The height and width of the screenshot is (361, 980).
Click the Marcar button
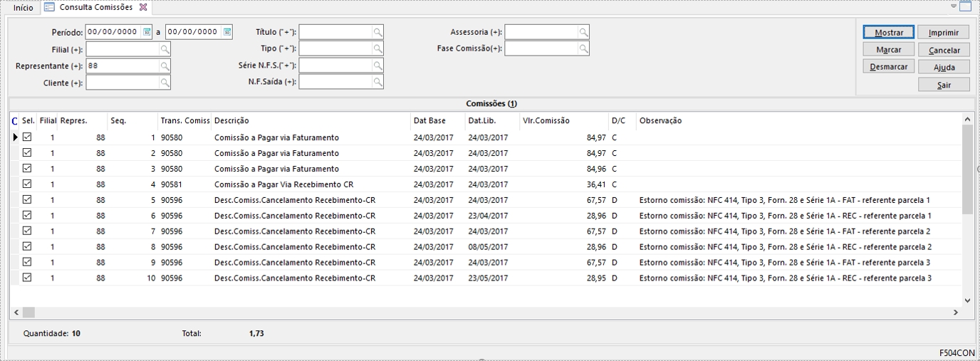pos(889,50)
